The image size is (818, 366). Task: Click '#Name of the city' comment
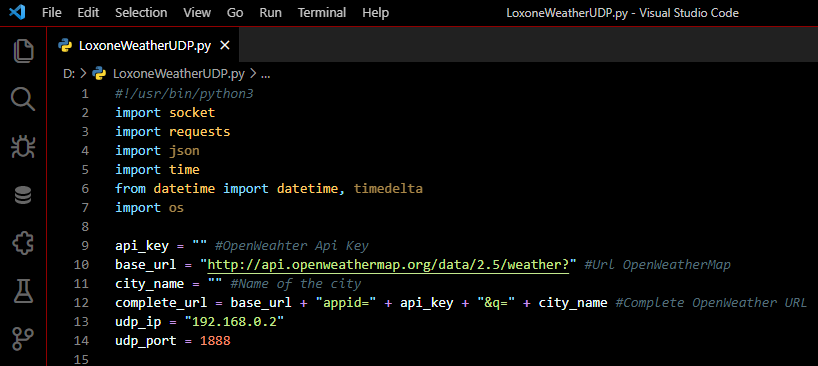point(296,284)
